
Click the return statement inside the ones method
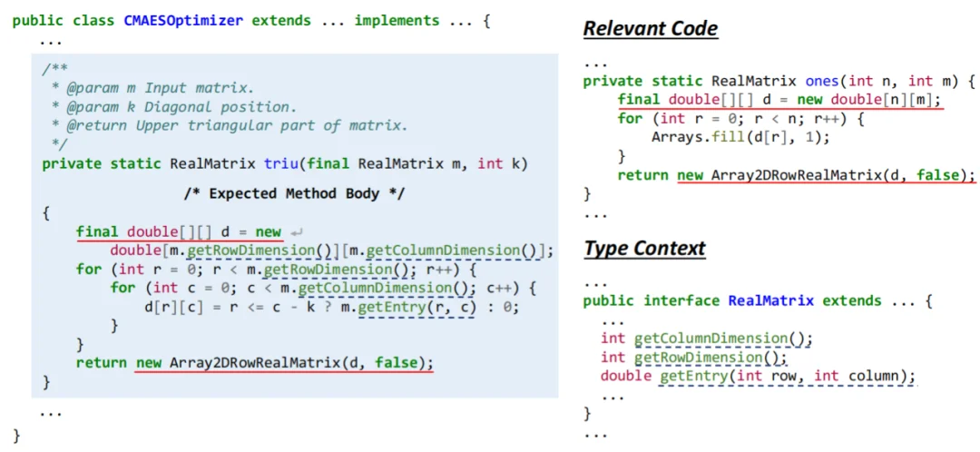(x=796, y=174)
